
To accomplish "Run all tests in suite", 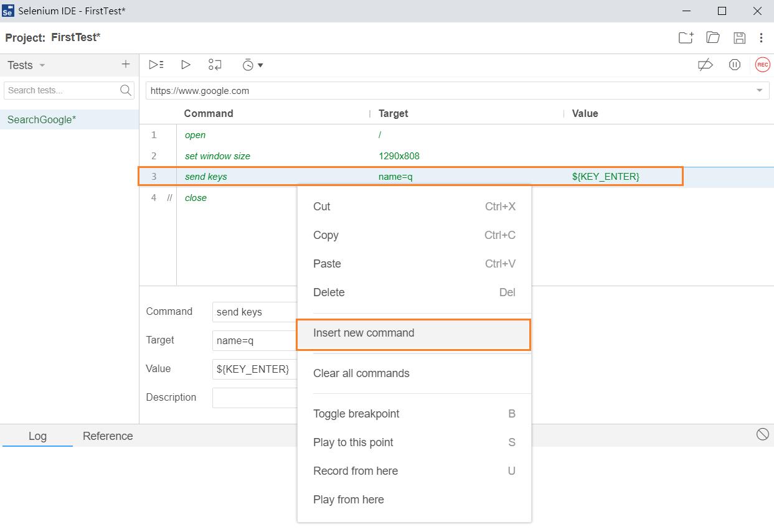I will click(x=156, y=65).
